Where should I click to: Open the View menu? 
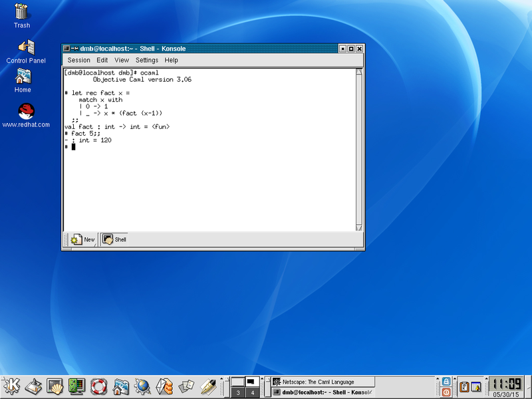pyautogui.click(x=122, y=60)
